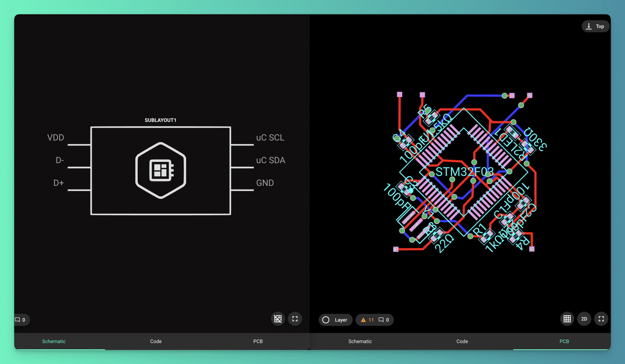Click the download icon on the Top button

coord(589,26)
